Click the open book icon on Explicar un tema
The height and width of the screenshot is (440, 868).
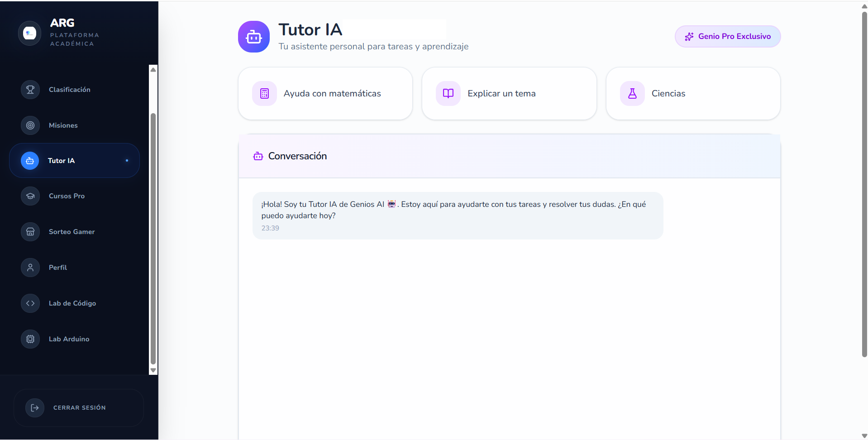pyautogui.click(x=448, y=93)
